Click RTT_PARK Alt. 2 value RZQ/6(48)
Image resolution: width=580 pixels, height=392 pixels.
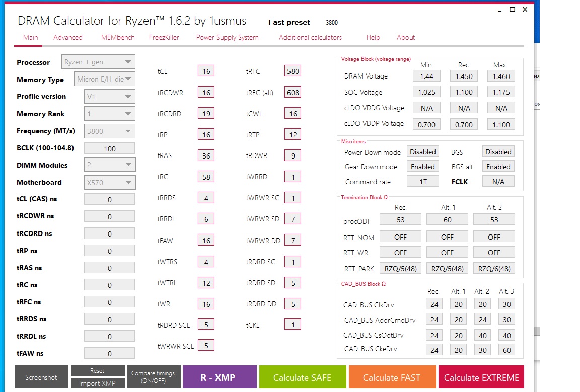(x=494, y=269)
